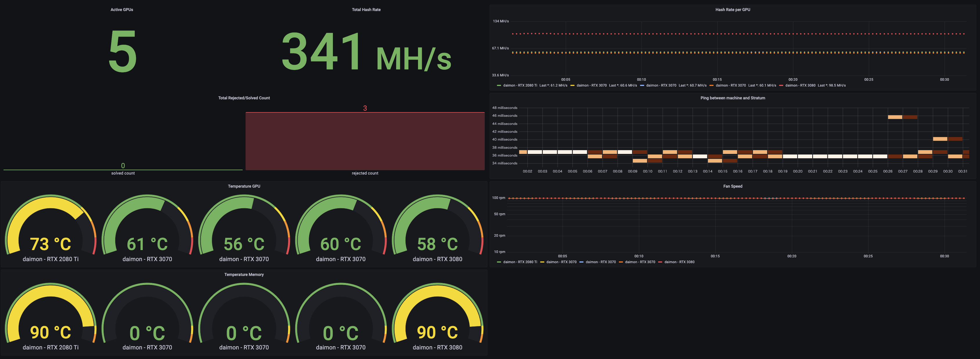Viewport: 980px width, 359px height.
Task: Toggle RTX 2080 Ti series in hash rate legend
Action: [x=520, y=85]
